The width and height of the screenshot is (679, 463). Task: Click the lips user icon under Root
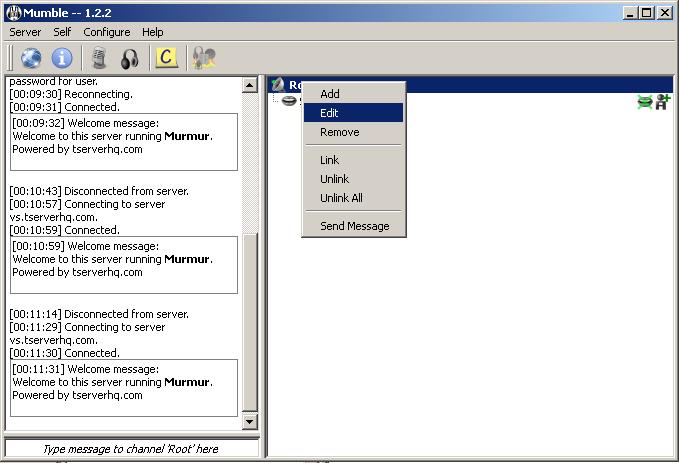point(289,101)
